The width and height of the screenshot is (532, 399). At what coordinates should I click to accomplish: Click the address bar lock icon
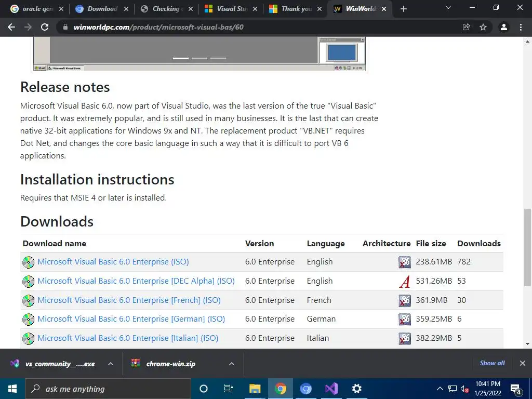[65, 27]
